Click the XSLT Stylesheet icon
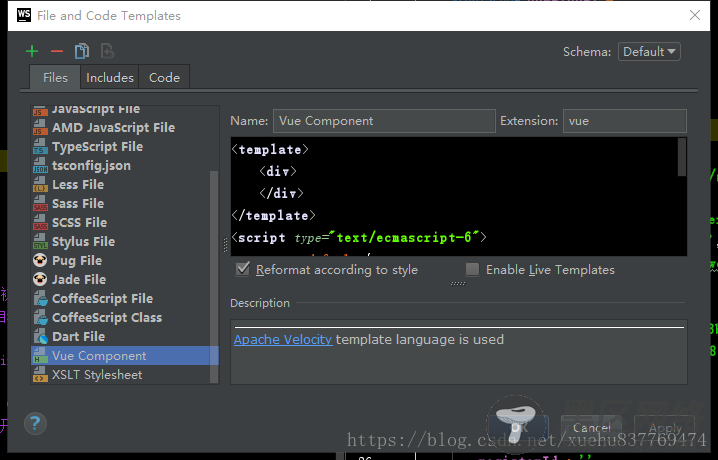 click(x=40, y=374)
